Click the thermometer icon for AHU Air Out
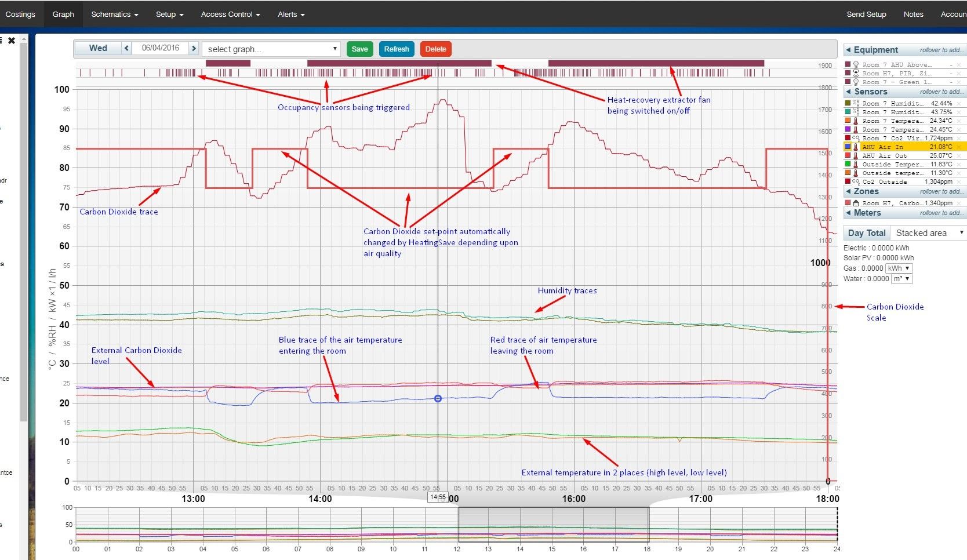Viewport: 967px width, 560px height. pos(856,156)
